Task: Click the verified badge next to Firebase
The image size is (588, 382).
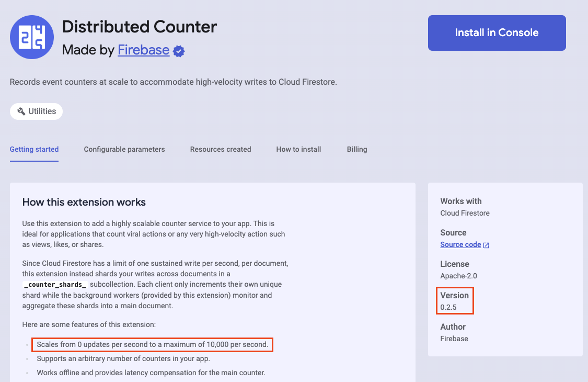Action: [179, 51]
